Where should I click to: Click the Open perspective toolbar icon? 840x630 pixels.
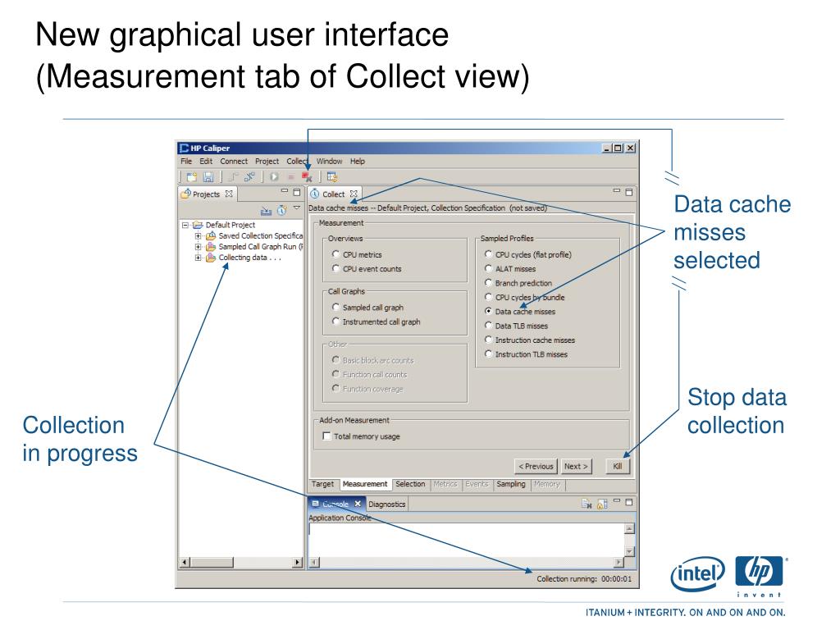(331, 177)
